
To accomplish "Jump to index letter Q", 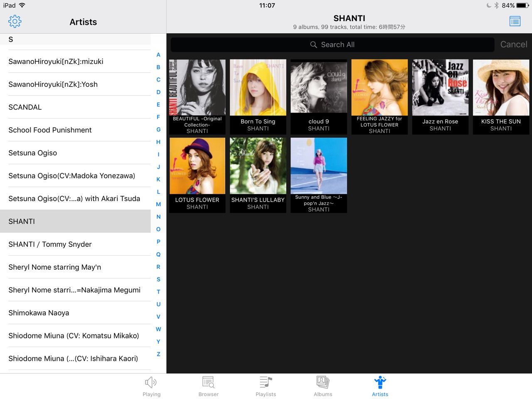I will click(x=158, y=254).
